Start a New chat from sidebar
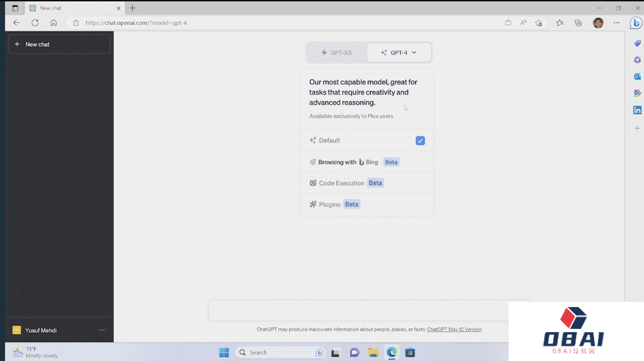The height and width of the screenshot is (361, 644). [x=59, y=44]
